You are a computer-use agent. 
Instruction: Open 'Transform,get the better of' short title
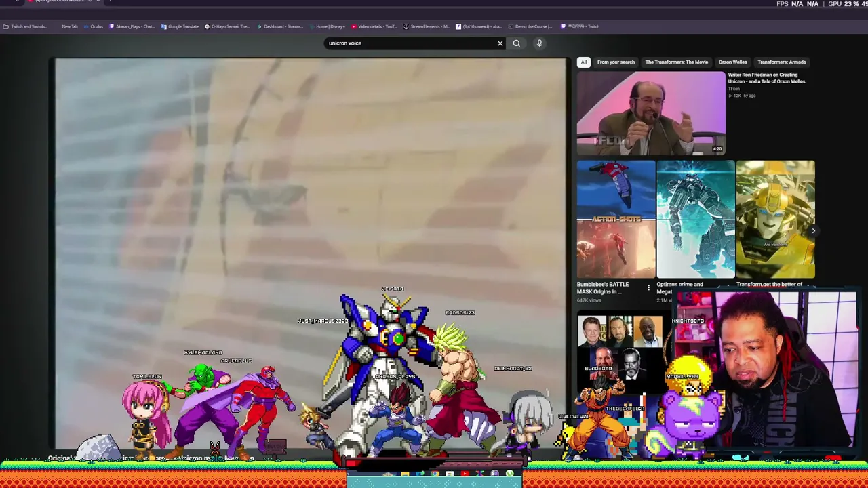(769, 285)
